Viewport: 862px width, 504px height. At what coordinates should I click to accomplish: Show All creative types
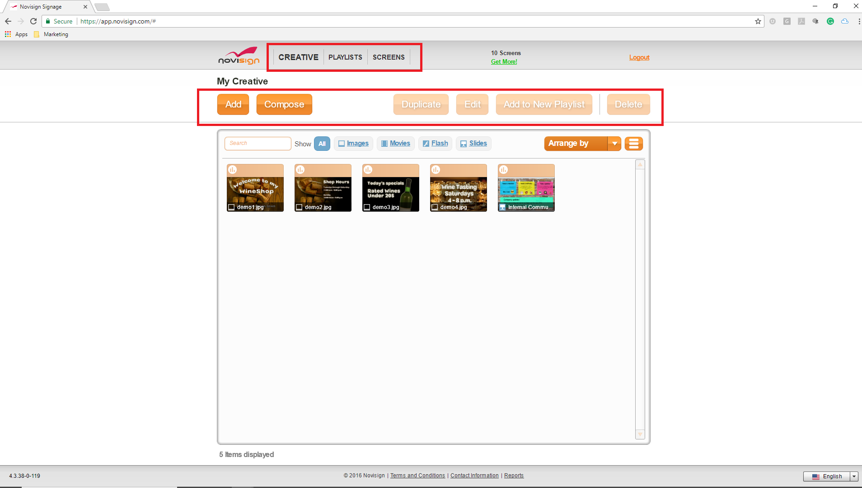(x=322, y=144)
